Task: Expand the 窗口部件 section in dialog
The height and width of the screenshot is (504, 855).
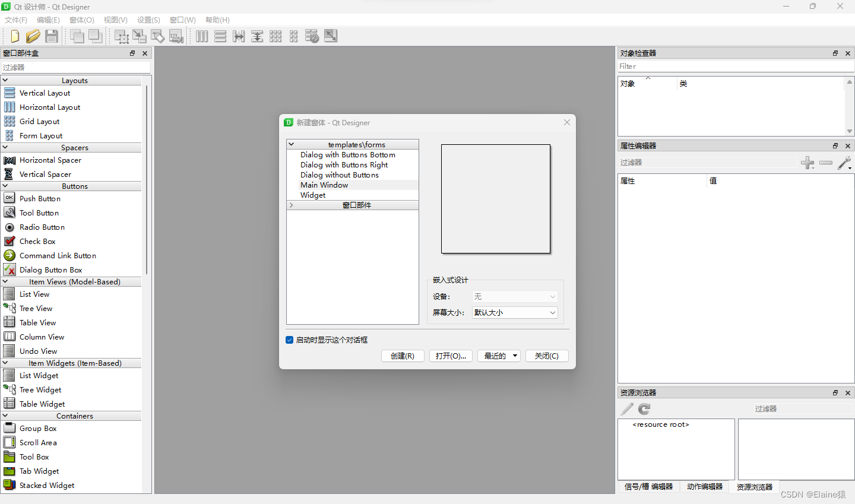Action: pyautogui.click(x=292, y=205)
